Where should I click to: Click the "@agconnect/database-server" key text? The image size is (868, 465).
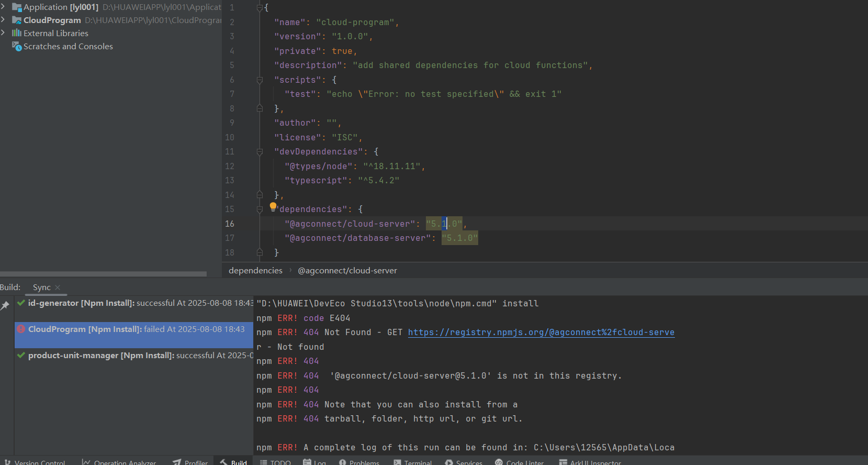point(358,238)
